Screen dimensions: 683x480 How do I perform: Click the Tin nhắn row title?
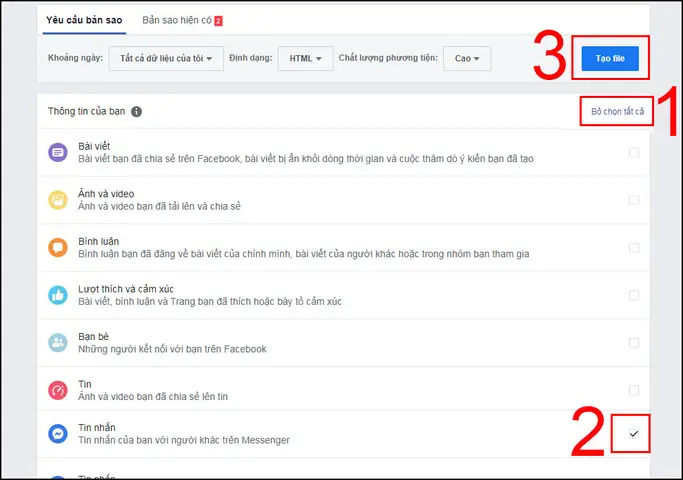click(x=97, y=427)
